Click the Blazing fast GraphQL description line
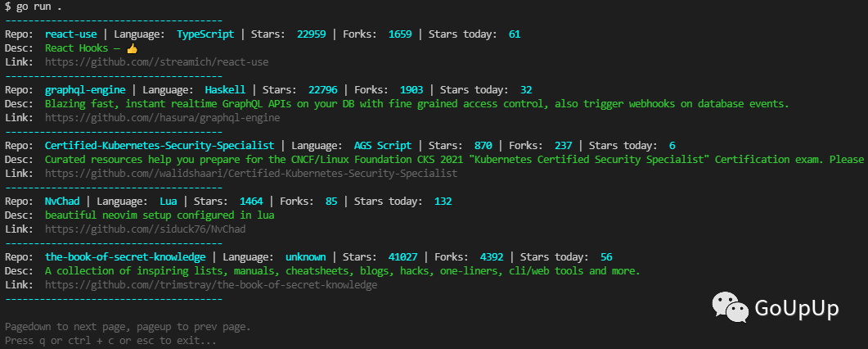Viewport: 868px width, 349px height. pyautogui.click(x=417, y=104)
